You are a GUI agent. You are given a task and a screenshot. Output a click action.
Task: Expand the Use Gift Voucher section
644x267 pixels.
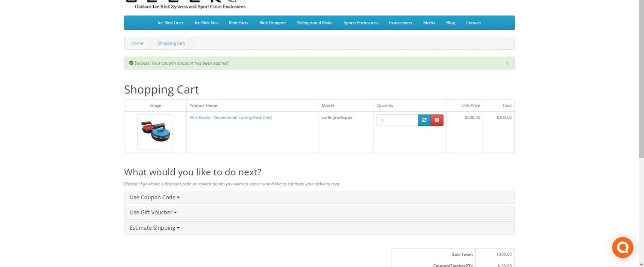153,213
